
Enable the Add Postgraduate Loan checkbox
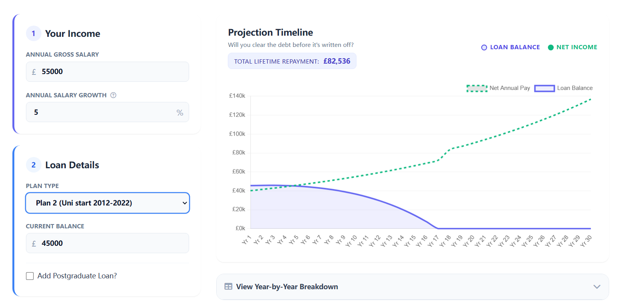(x=30, y=276)
